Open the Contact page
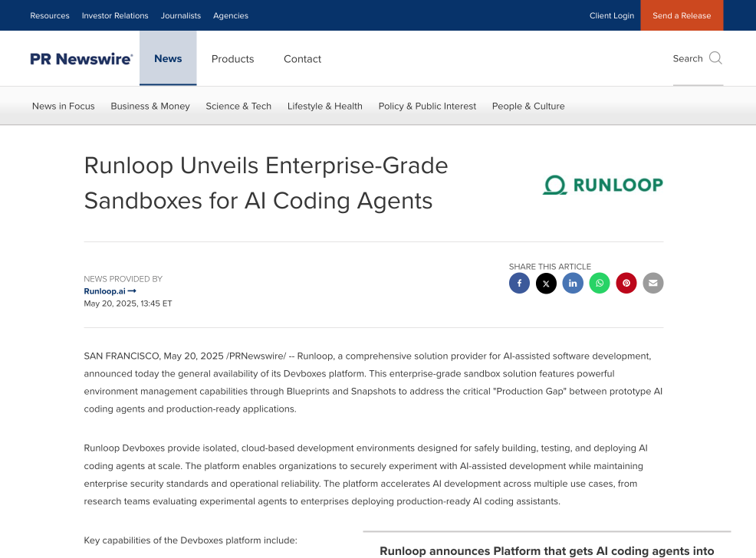Screen dimensions: 756x558 302,58
